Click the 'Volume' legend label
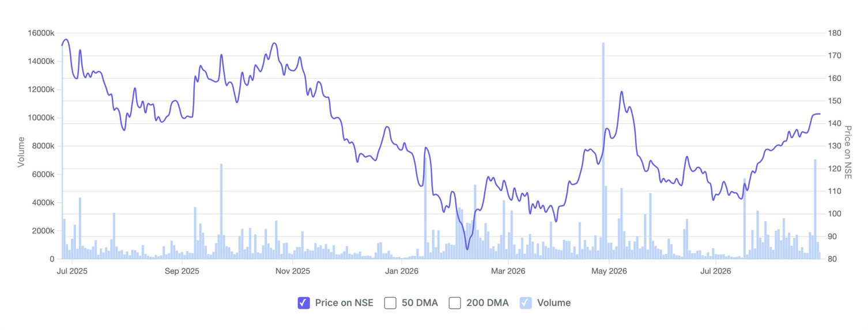The width and height of the screenshot is (868, 330). click(554, 303)
